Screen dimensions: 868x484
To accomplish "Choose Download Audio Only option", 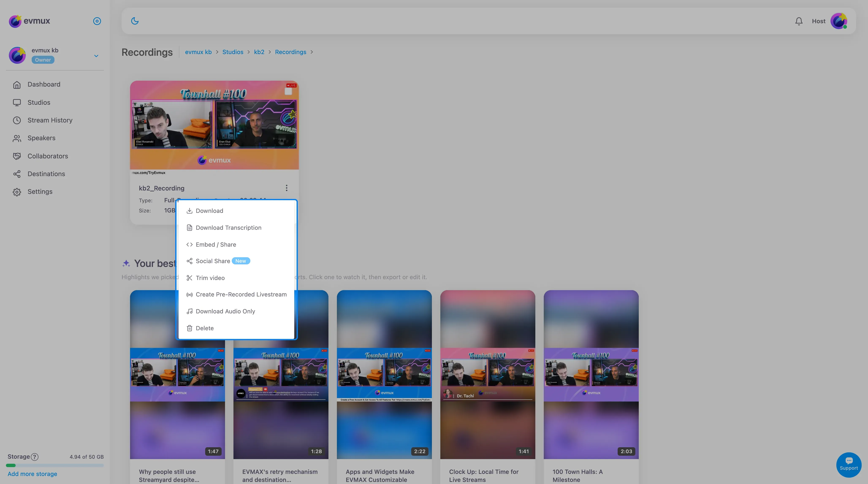I will tap(236, 311).
